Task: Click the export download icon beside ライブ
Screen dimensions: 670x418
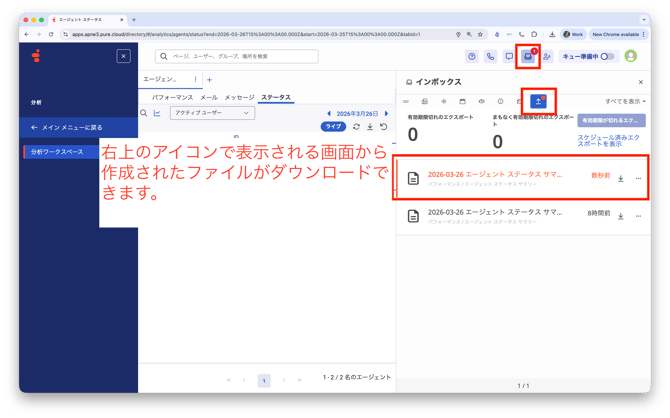Action: click(370, 127)
